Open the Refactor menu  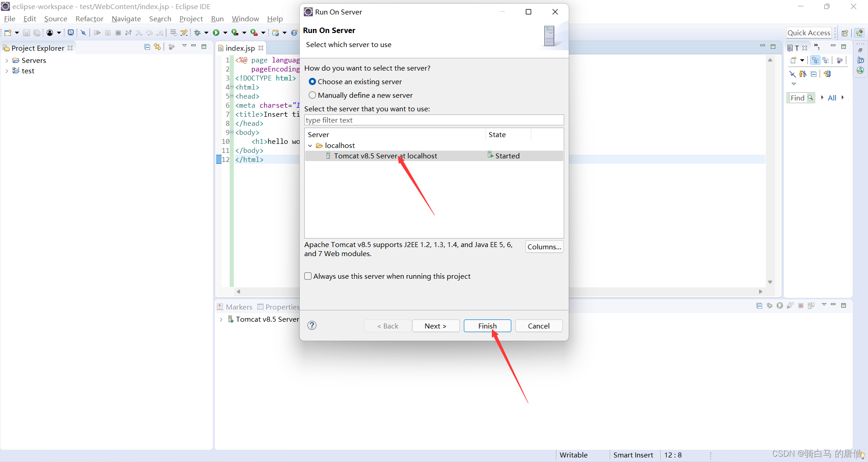pos(90,19)
